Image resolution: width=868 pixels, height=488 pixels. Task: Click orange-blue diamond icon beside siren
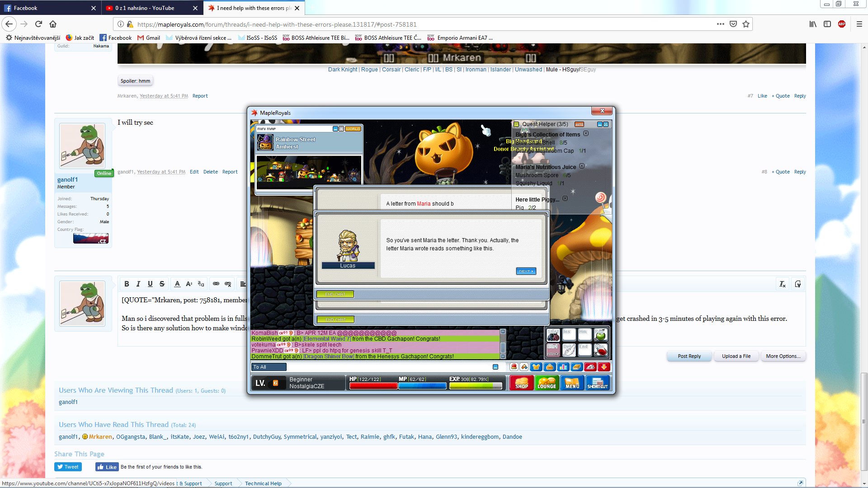click(524, 367)
